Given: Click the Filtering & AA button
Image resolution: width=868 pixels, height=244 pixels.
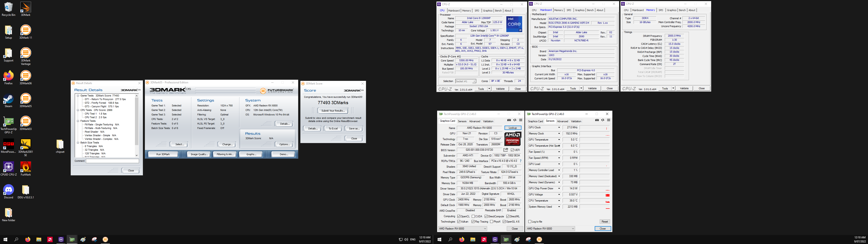Looking at the screenshot, I should pyautogui.click(x=225, y=154).
